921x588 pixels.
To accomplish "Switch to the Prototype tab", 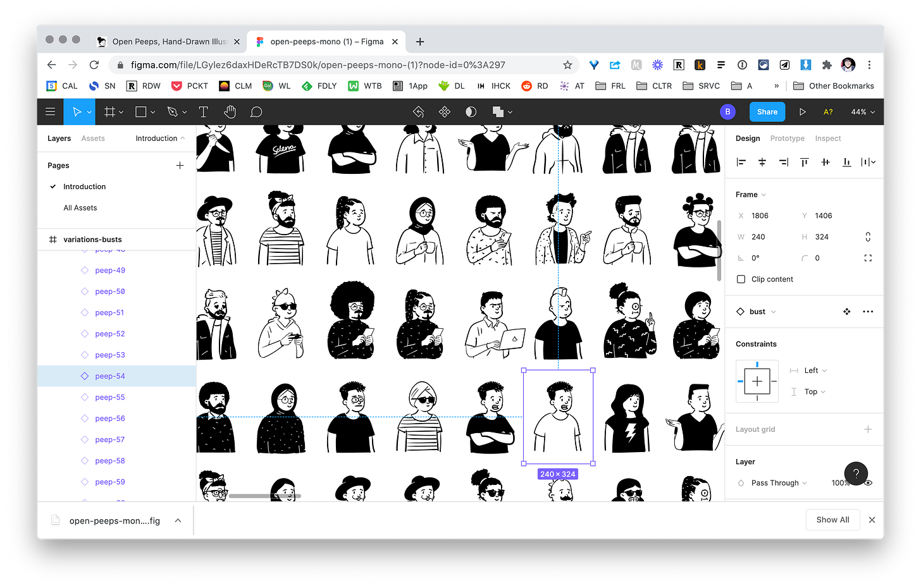I will (x=788, y=138).
